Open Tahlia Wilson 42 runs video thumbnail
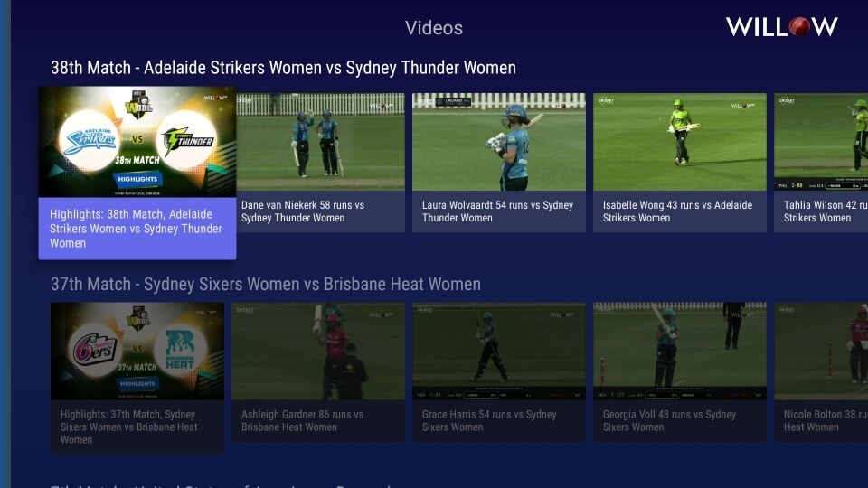The image size is (868, 488). (x=821, y=142)
